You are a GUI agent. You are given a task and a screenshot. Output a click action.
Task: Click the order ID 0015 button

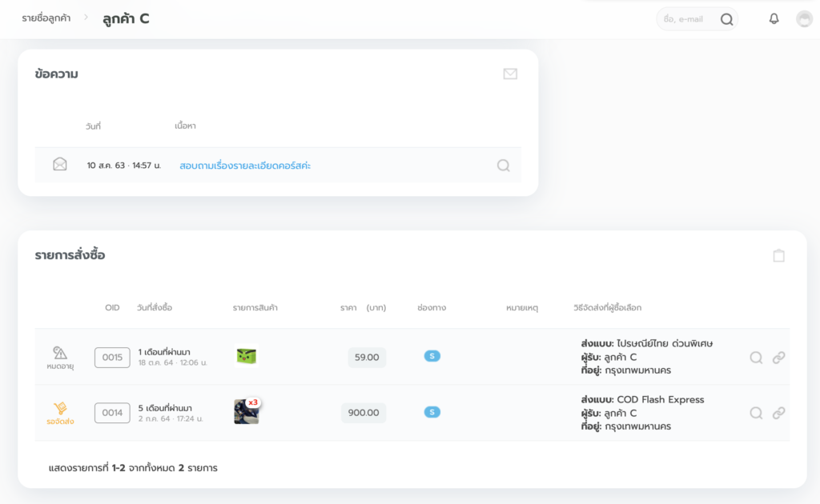[112, 358]
